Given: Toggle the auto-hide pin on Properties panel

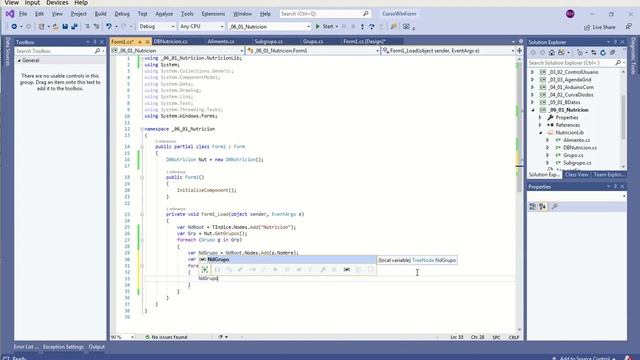Looking at the screenshot, I should [615, 187].
